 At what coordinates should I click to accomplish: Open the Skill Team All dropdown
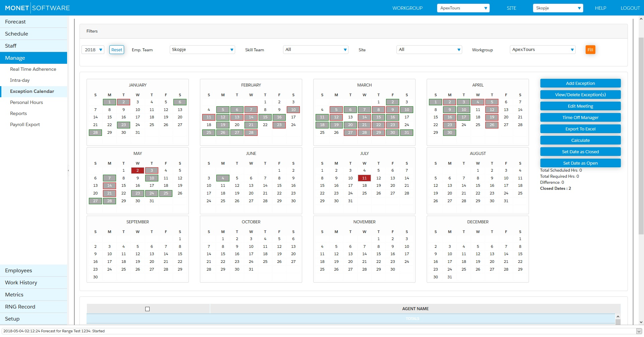(316, 50)
